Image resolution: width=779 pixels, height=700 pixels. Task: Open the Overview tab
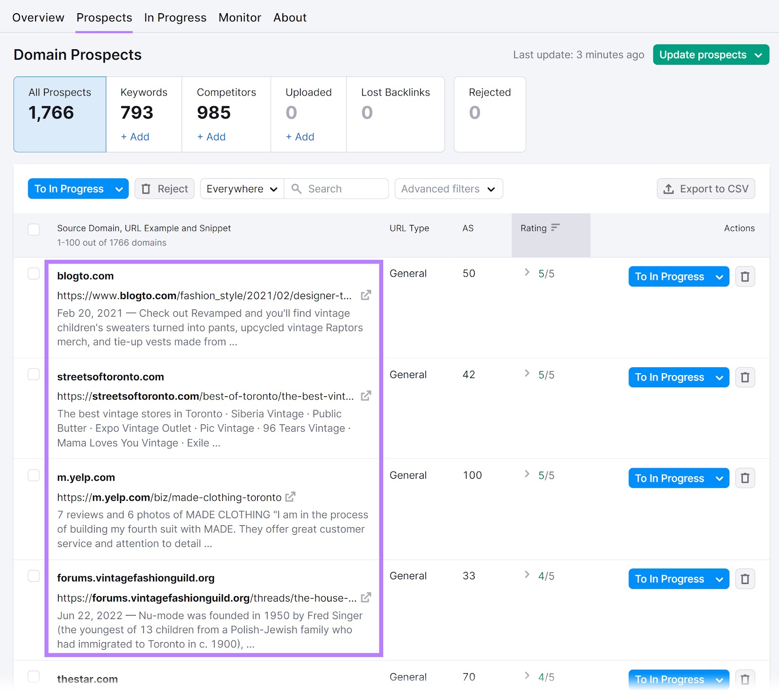[x=38, y=17]
